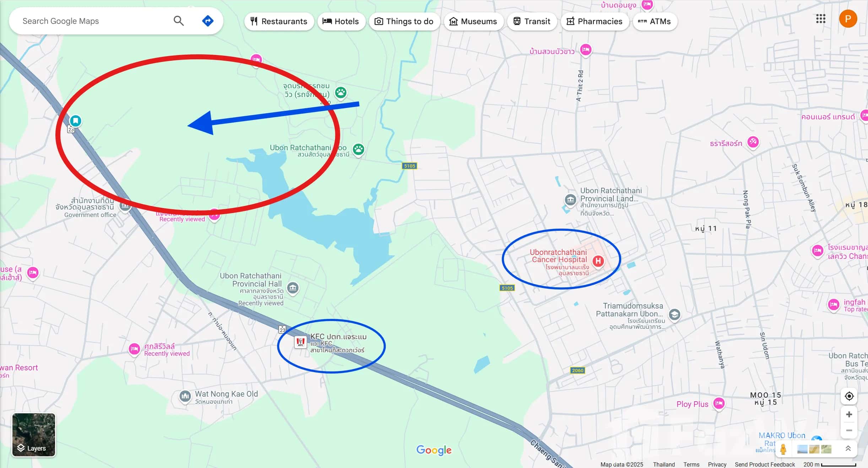Screen dimensions: 868x468
Task: Expand the imagery panel chevron
Action: (x=848, y=449)
